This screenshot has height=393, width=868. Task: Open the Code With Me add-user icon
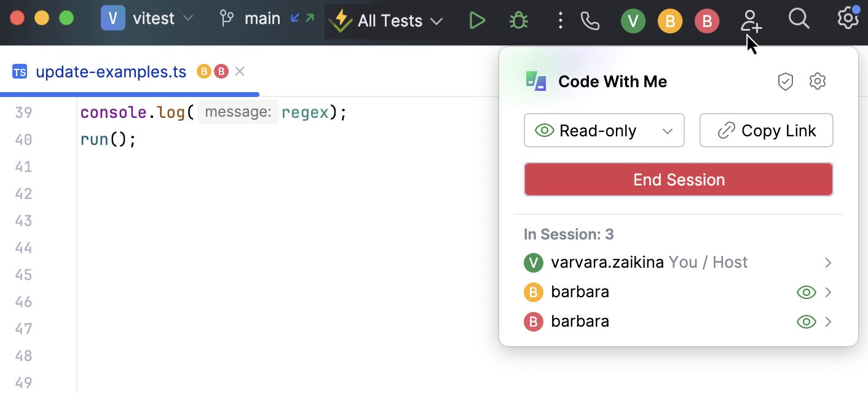coord(751,21)
